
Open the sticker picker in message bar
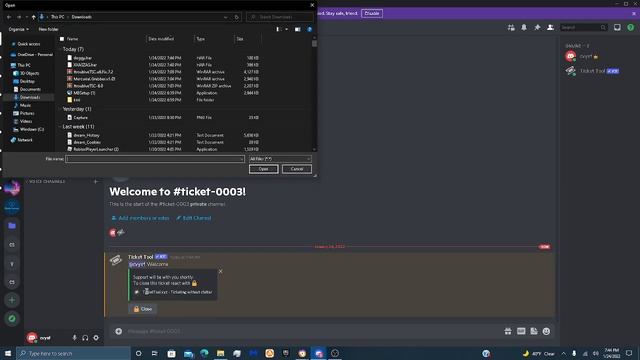pyautogui.click(x=534, y=331)
